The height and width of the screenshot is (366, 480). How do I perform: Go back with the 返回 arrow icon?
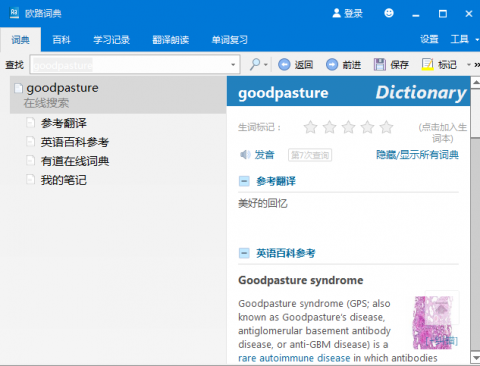(284, 65)
